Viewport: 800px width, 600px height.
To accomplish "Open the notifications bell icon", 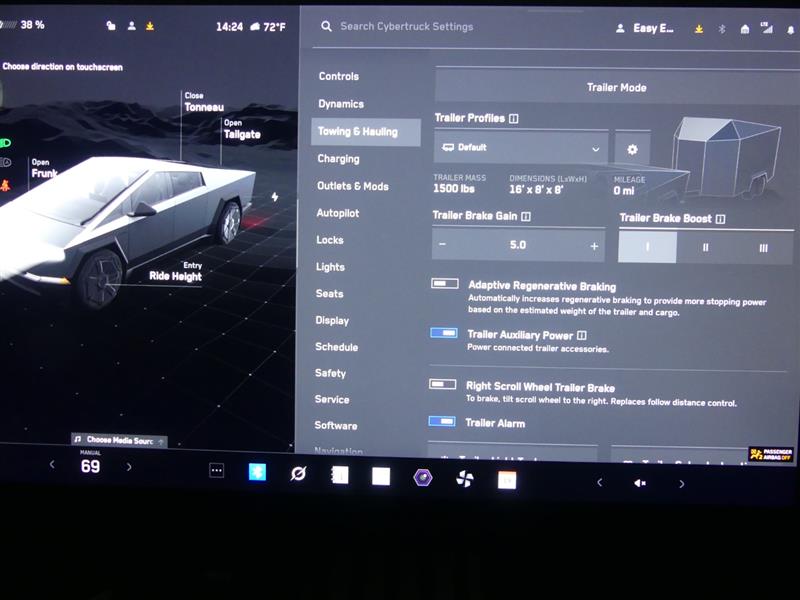I will pyautogui.click(x=790, y=30).
